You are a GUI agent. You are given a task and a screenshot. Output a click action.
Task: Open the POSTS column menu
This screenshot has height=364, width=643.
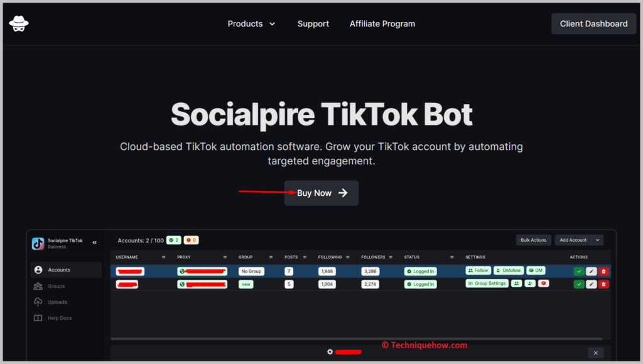pos(305,257)
